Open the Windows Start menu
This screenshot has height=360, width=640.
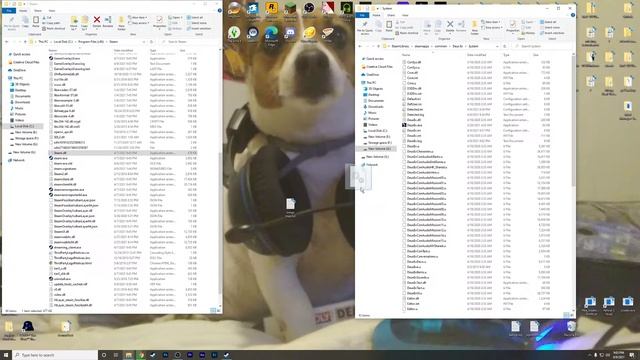pos(6,355)
